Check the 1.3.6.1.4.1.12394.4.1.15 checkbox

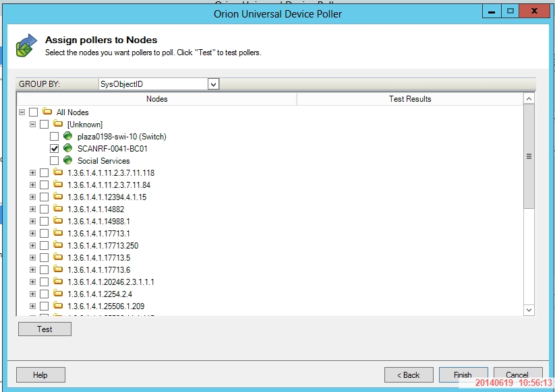pyautogui.click(x=45, y=197)
